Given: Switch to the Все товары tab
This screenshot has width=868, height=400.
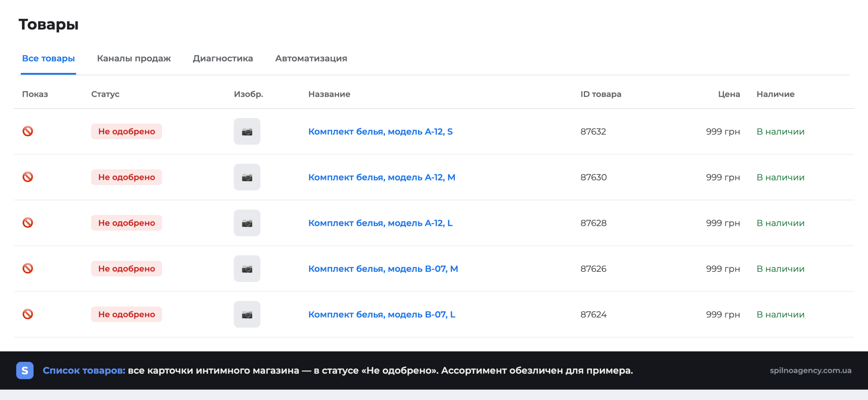Looking at the screenshot, I should pyautogui.click(x=48, y=58).
